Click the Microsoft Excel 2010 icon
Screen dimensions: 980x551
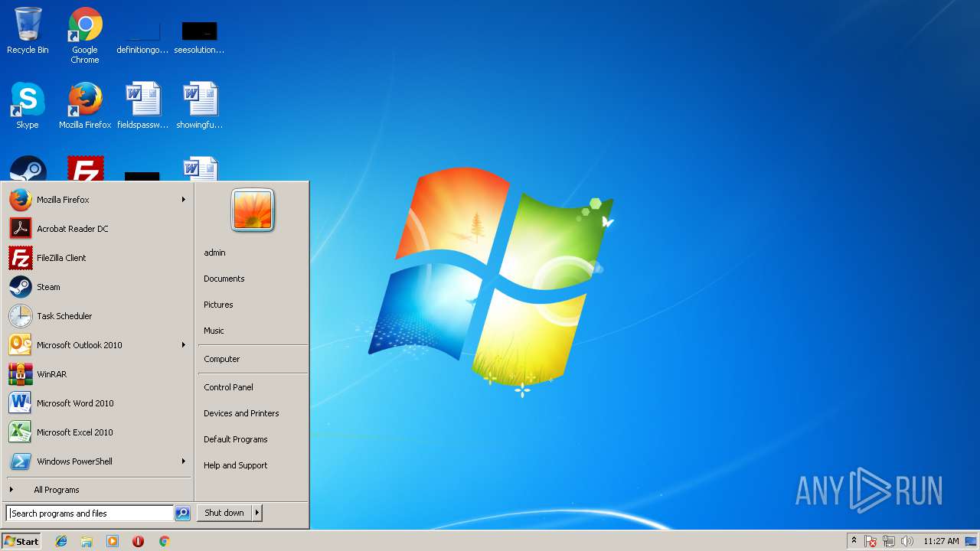tap(21, 432)
